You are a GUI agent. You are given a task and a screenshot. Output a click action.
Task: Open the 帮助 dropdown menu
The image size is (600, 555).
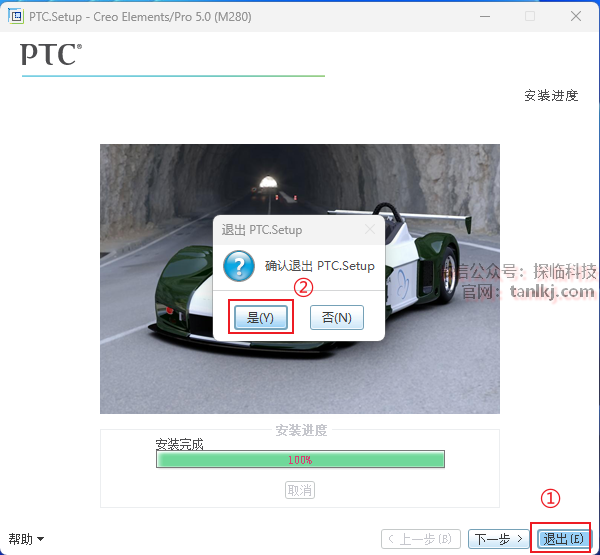coord(26,539)
